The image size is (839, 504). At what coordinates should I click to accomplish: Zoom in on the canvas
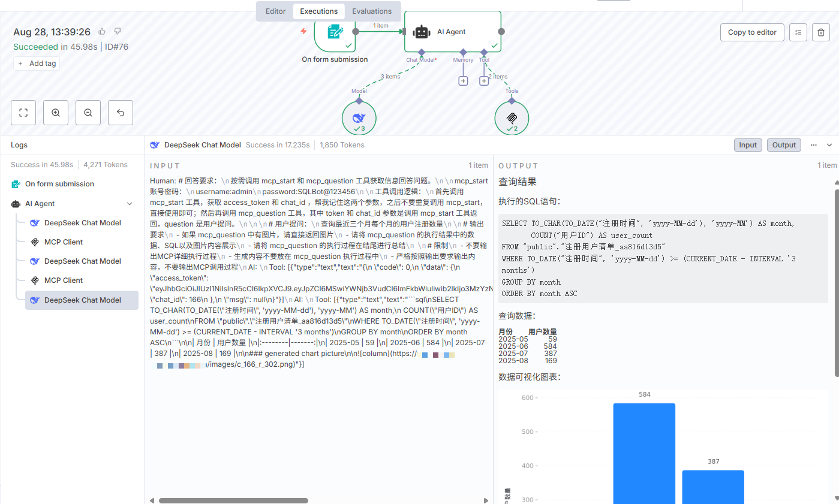click(56, 113)
